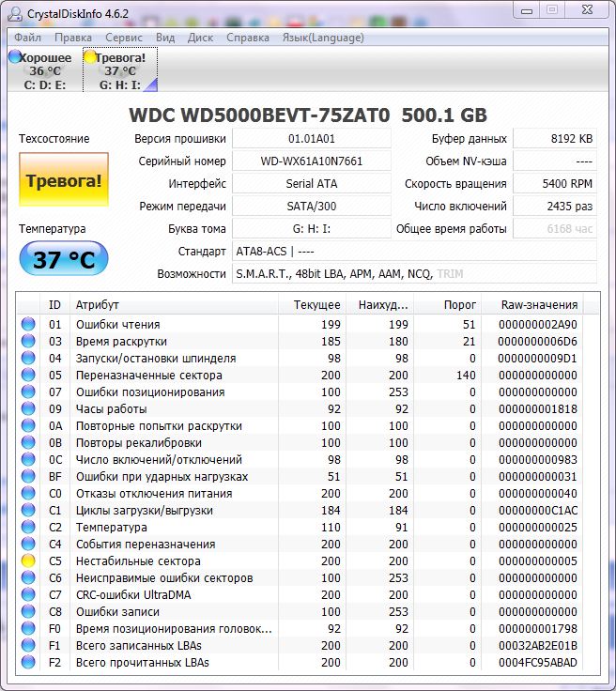Open the Язык(Language) menu
616x691 pixels.
click(x=323, y=38)
